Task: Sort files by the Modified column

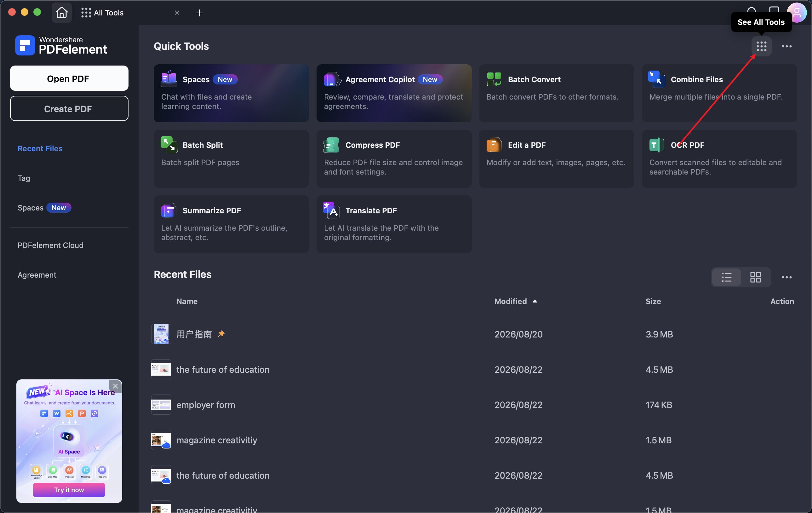Action: coord(515,301)
